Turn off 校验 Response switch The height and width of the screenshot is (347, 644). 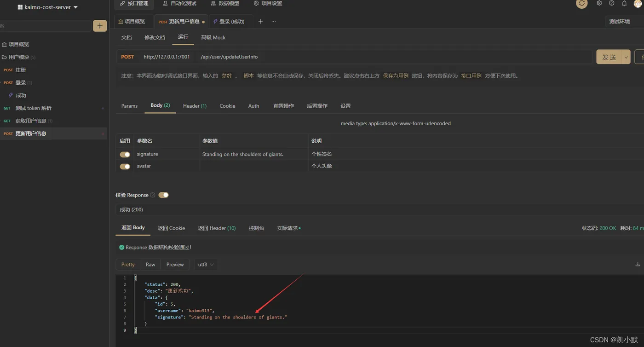click(163, 195)
